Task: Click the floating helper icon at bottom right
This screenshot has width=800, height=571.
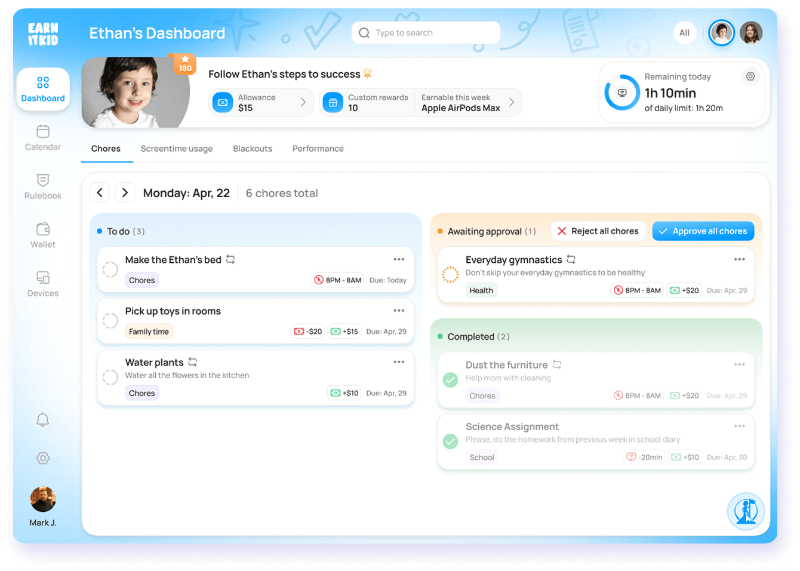Action: click(745, 511)
